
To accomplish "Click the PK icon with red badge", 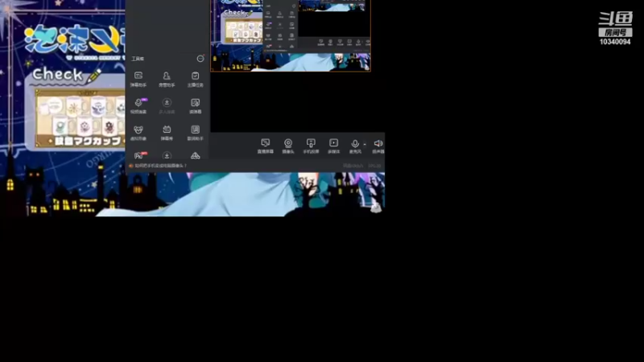I will pyautogui.click(x=139, y=155).
